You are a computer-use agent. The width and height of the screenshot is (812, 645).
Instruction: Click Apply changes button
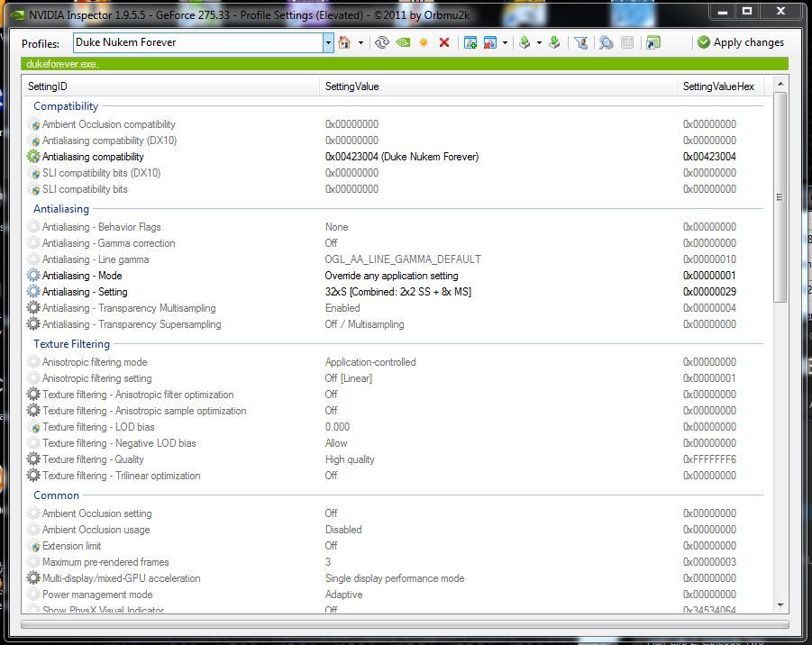pos(741,42)
